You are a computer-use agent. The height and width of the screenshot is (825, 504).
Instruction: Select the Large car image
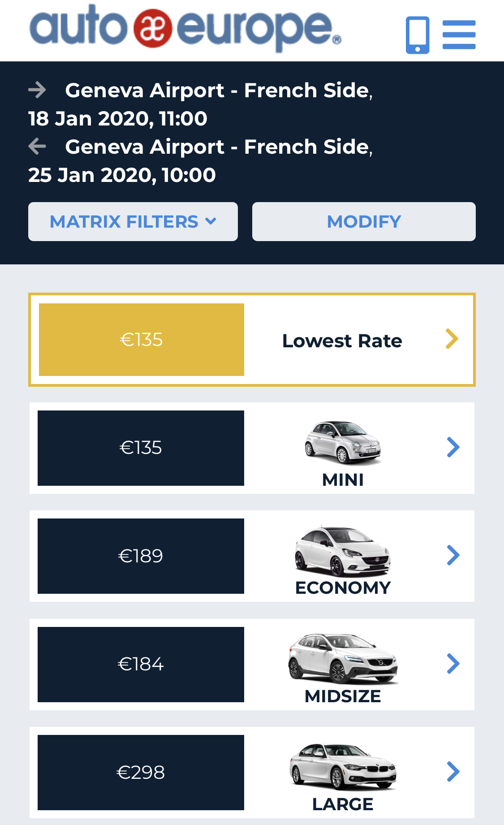point(343,767)
